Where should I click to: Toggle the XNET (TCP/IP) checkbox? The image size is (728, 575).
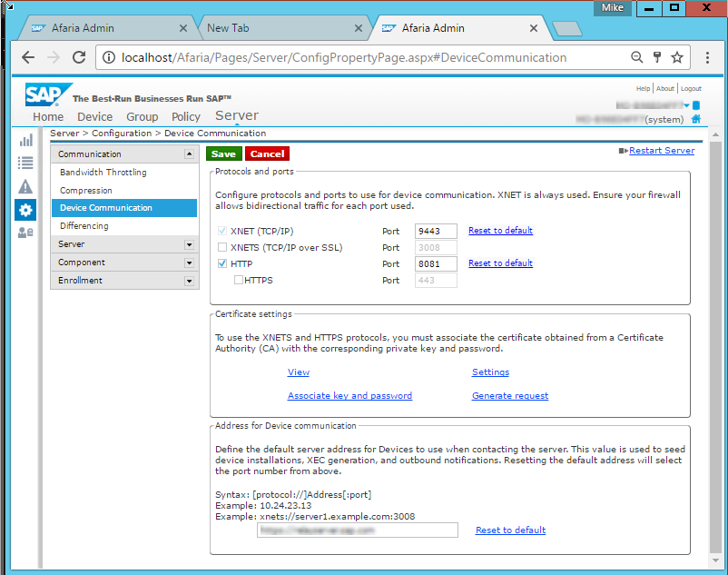(222, 231)
